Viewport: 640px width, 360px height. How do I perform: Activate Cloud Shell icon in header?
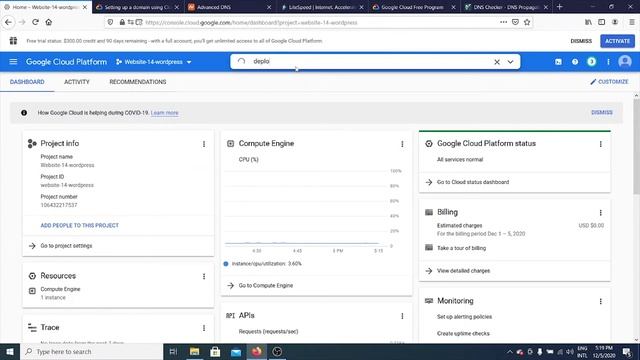coord(558,62)
